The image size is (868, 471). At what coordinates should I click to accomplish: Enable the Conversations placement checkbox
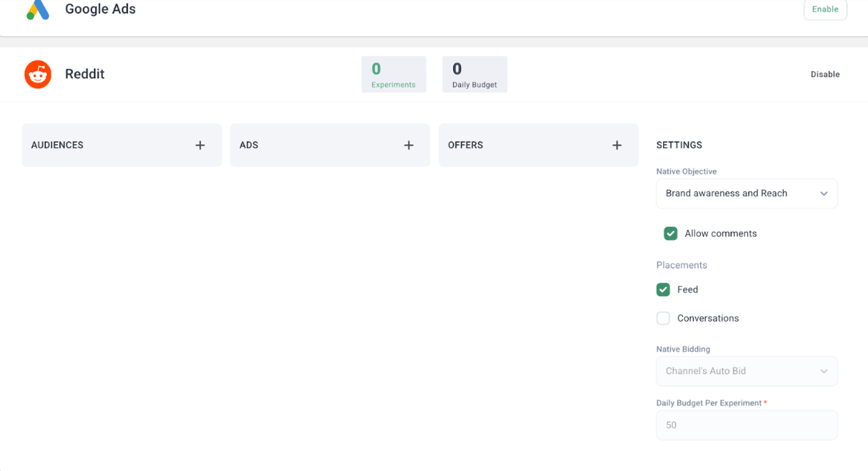(x=663, y=318)
